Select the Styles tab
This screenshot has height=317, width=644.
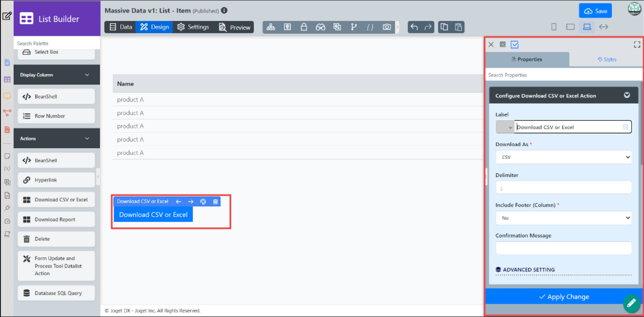(x=607, y=59)
